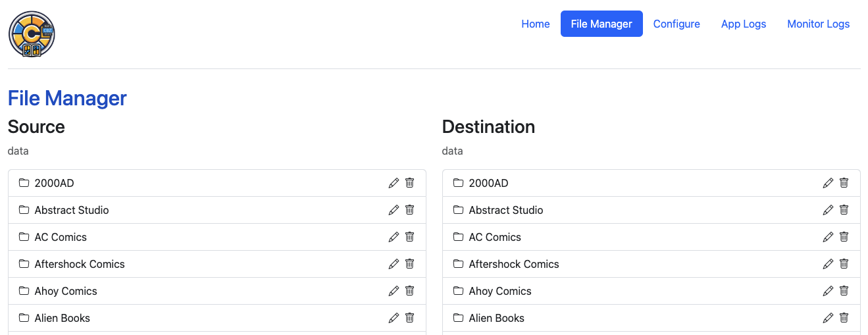Screen dimensions: 868x335
Task: Open the Home page
Action: pos(535,24)
